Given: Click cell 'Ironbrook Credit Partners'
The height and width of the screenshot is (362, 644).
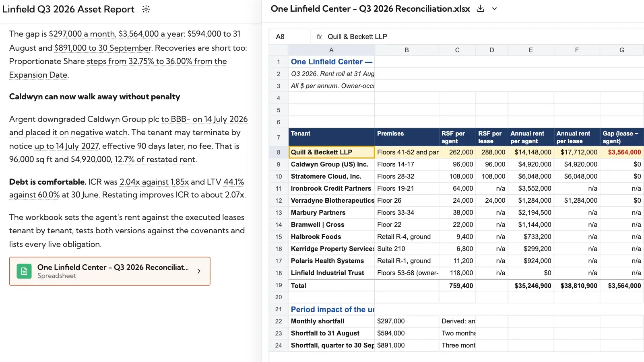Looking at the screenshot, I should point(332,188).
